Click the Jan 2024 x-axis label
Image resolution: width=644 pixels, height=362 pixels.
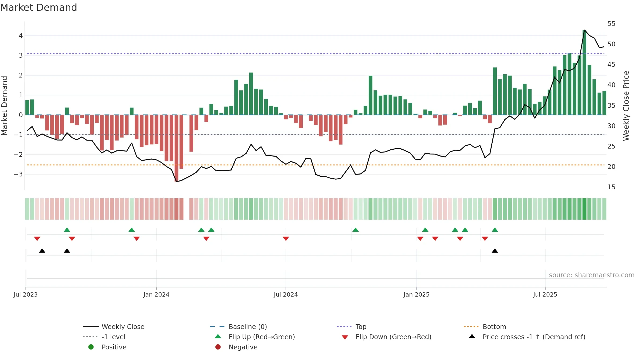coord(156,294)
